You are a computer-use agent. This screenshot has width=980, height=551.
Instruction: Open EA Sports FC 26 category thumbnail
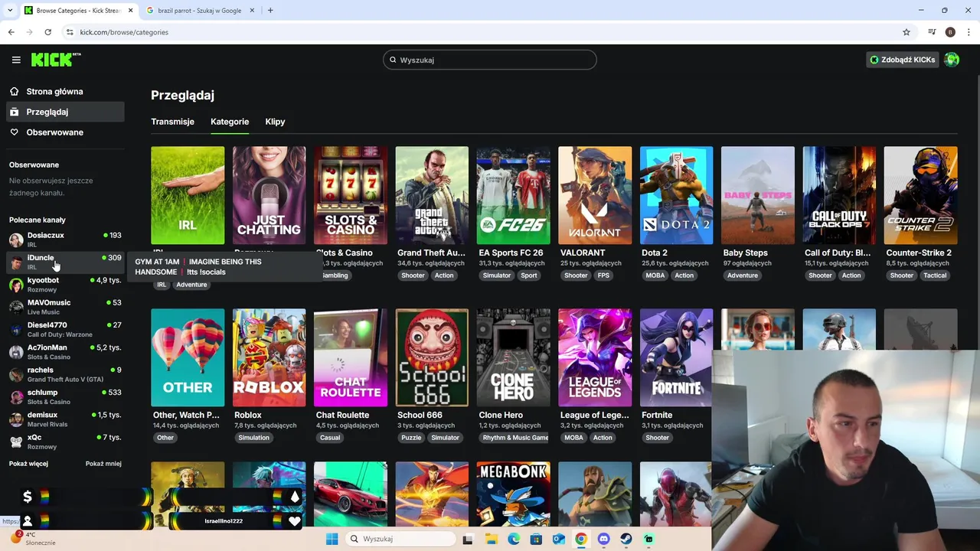[x=513, y=195]
